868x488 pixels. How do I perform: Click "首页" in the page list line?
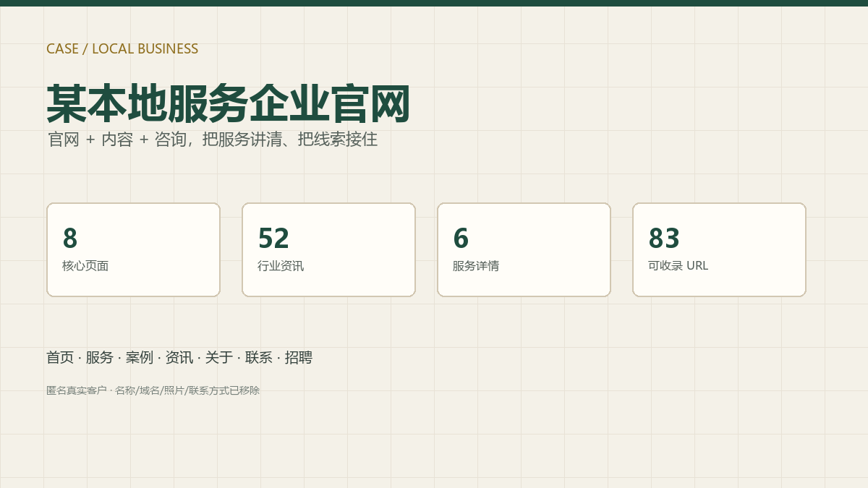60,357
